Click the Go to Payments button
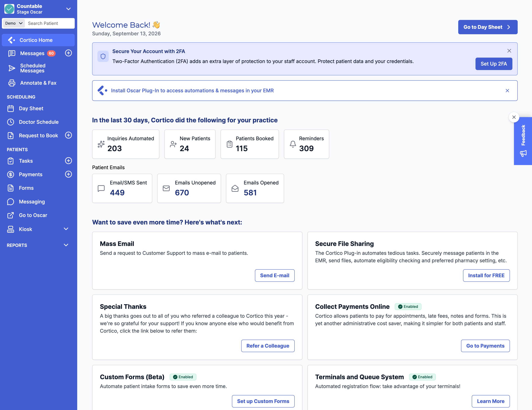 click(485, 346)
